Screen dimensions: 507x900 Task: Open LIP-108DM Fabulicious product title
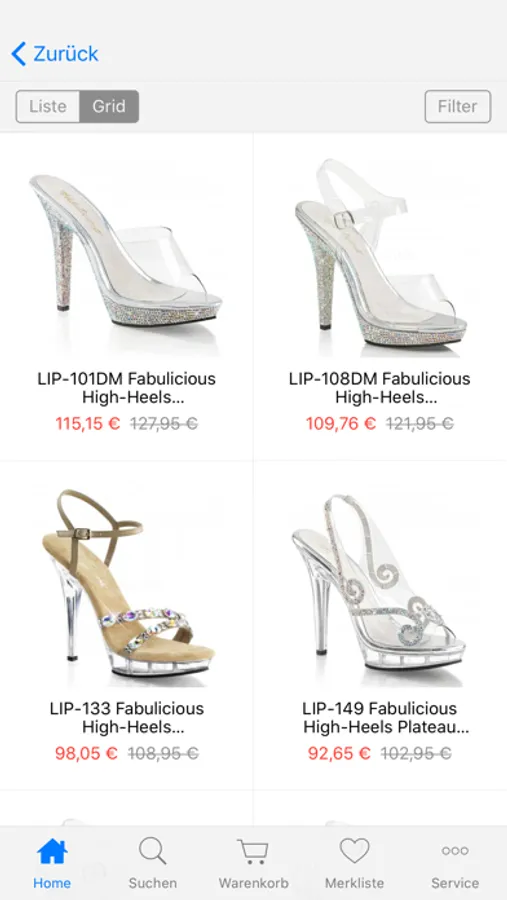[x=380, y=387]
